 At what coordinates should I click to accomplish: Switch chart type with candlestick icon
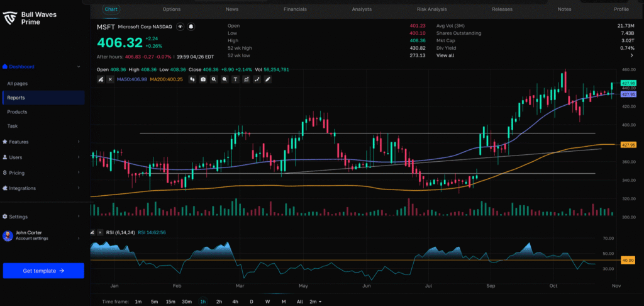click(192, 79)
